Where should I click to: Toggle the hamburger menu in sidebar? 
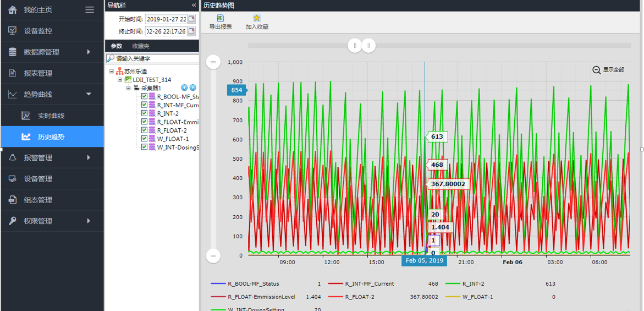pyautogui.click(x=90, y=9)
